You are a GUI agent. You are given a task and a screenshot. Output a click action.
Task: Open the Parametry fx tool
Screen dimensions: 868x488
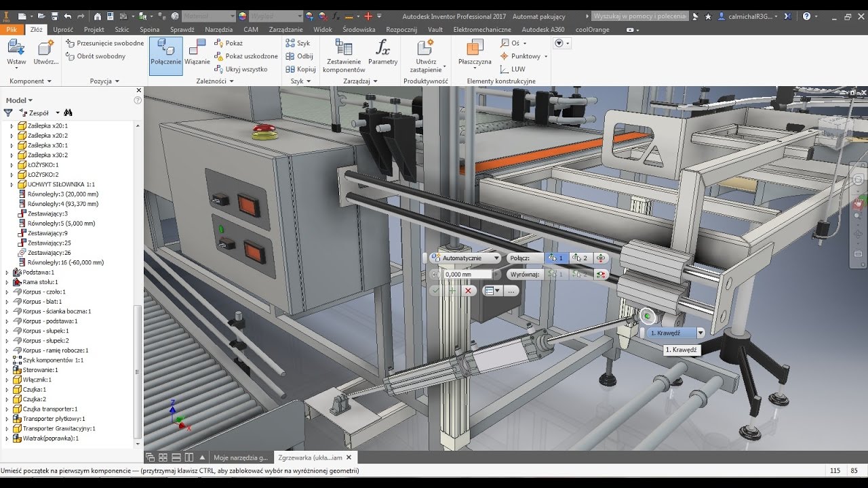click(x=383, y=53)
